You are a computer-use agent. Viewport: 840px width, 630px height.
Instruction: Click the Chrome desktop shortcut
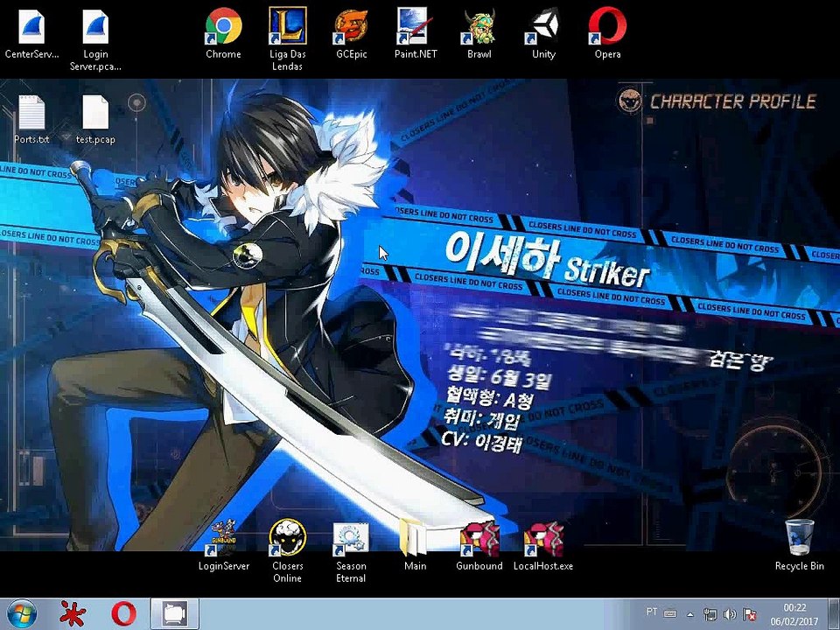tap(223, 34)
